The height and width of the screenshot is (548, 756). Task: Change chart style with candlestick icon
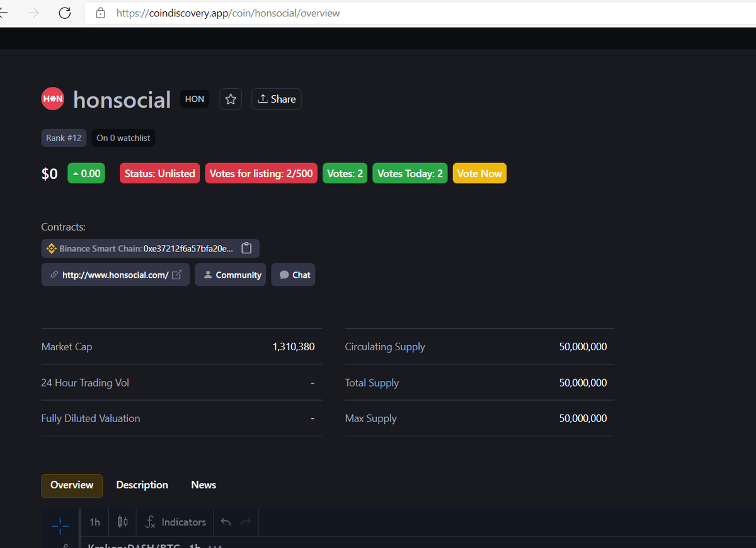123,522
